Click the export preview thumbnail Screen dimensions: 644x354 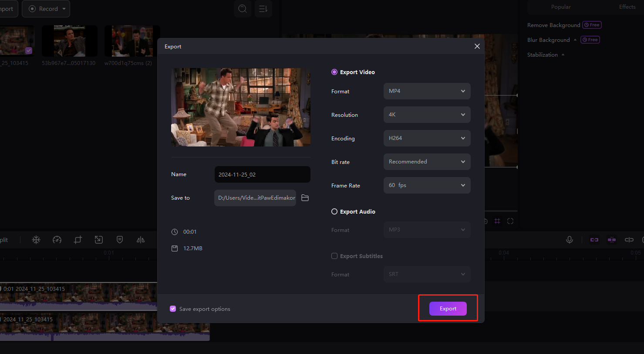241,107
